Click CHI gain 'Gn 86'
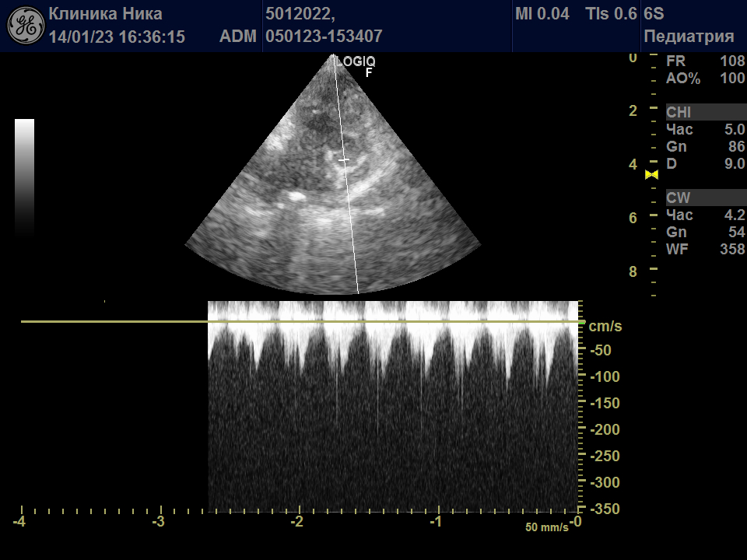 click(705, 147)
